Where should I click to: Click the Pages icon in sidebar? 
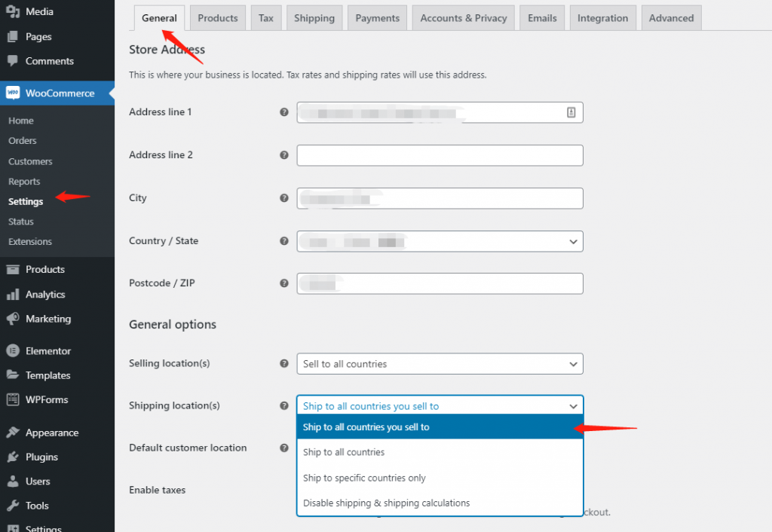coord(13,36)
